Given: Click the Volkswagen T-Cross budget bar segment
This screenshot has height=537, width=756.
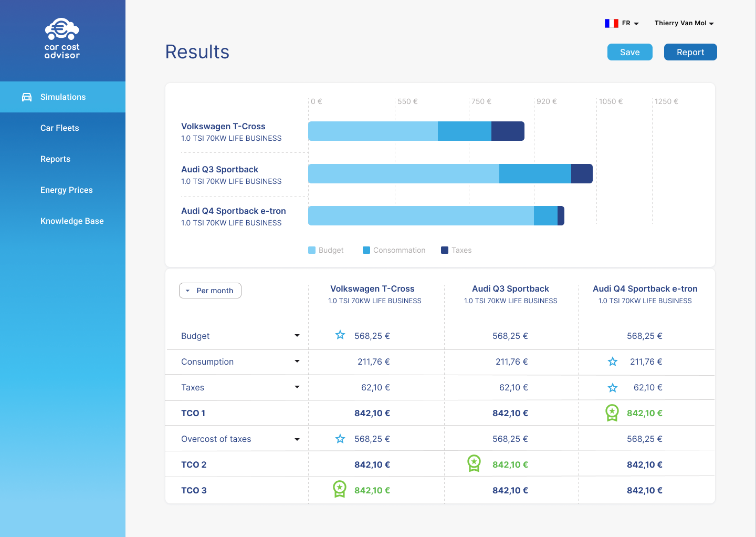Looking at the screenshot, I should click(x=373, y=131).
